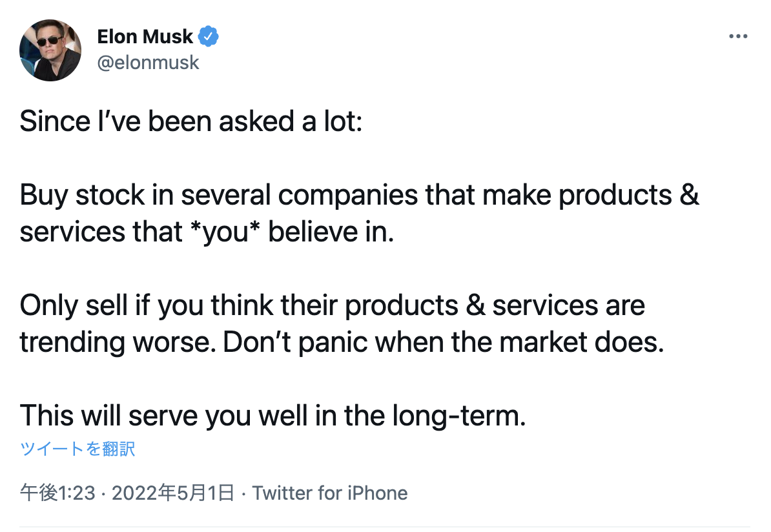Click the Elon Musk display name

coord(145,36)
